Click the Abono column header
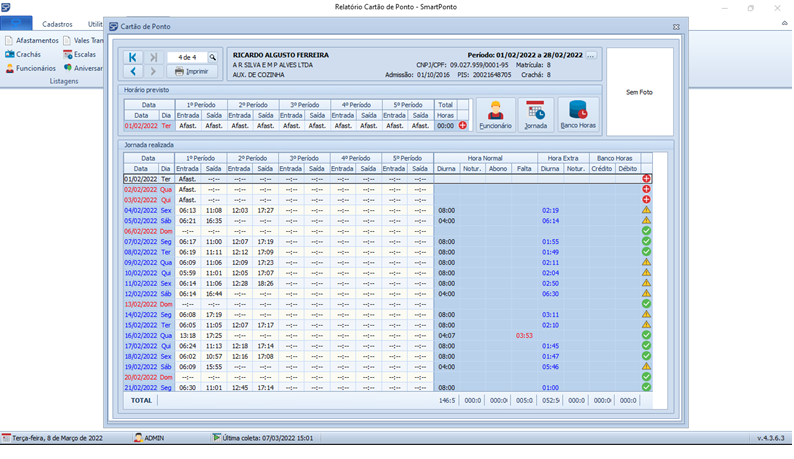Viewport: 794px width, 459px height. tap(498, 169)
